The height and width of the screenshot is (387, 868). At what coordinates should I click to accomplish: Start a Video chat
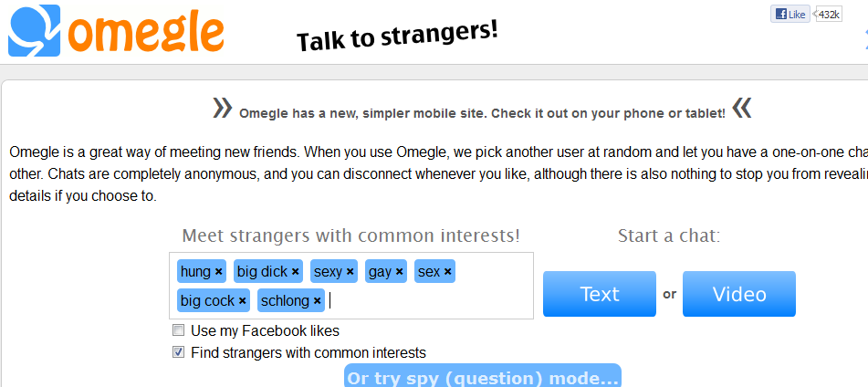click(739, 294)
